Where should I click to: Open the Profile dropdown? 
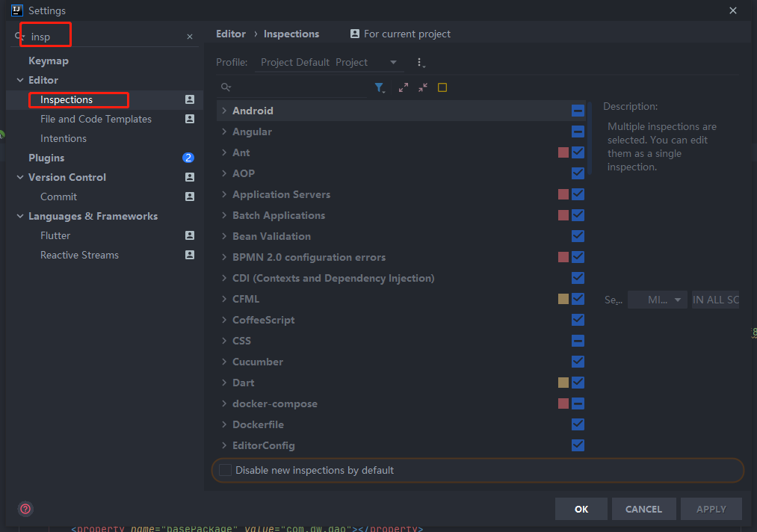pos(330,62)
